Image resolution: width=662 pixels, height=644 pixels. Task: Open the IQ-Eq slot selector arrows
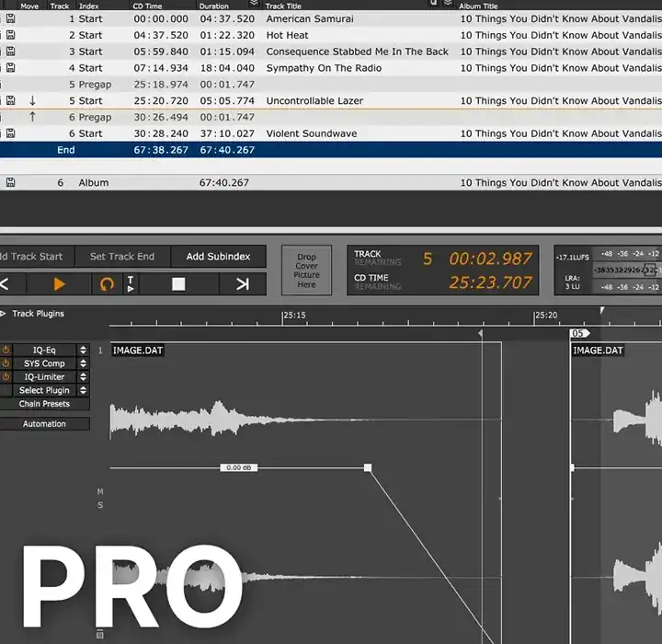(x=83, y=350)
